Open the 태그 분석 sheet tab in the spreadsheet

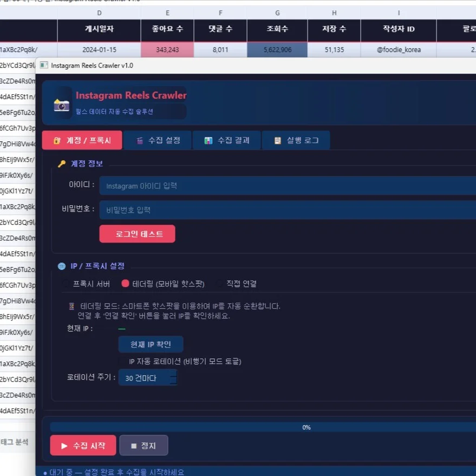14,442
